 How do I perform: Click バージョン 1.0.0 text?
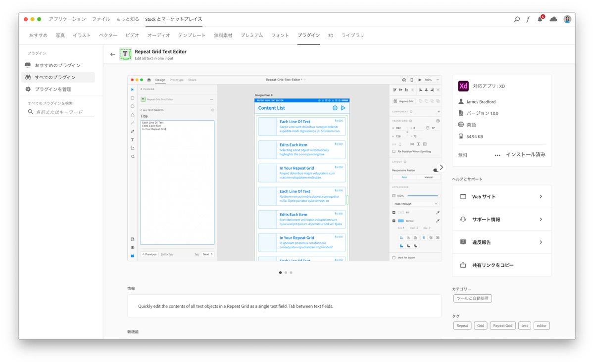[482, 113]
